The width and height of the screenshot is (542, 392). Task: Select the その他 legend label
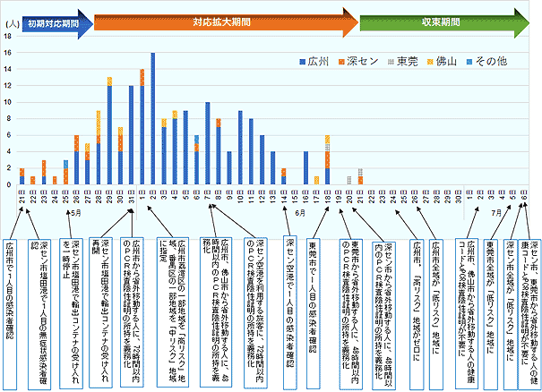coord(491,62)
